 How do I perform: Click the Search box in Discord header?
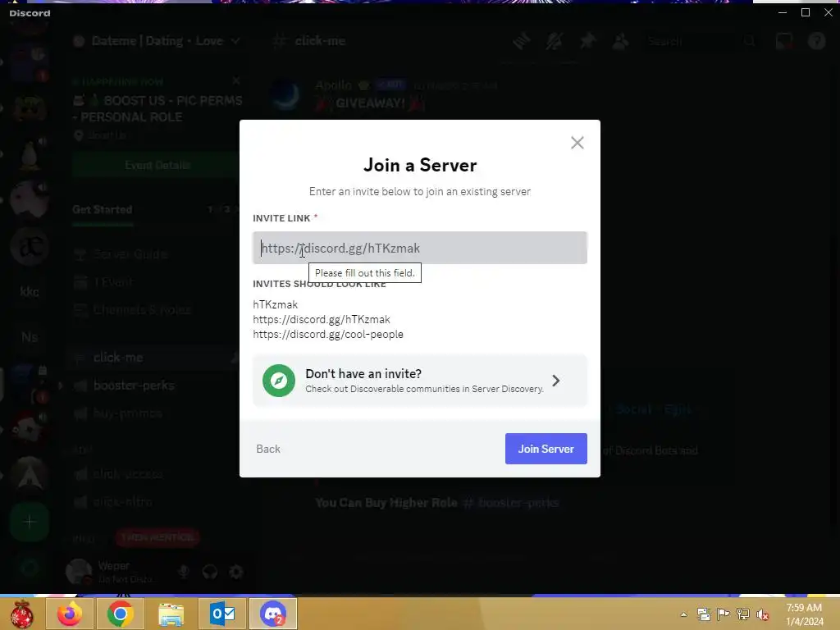[x=702, y=41]
